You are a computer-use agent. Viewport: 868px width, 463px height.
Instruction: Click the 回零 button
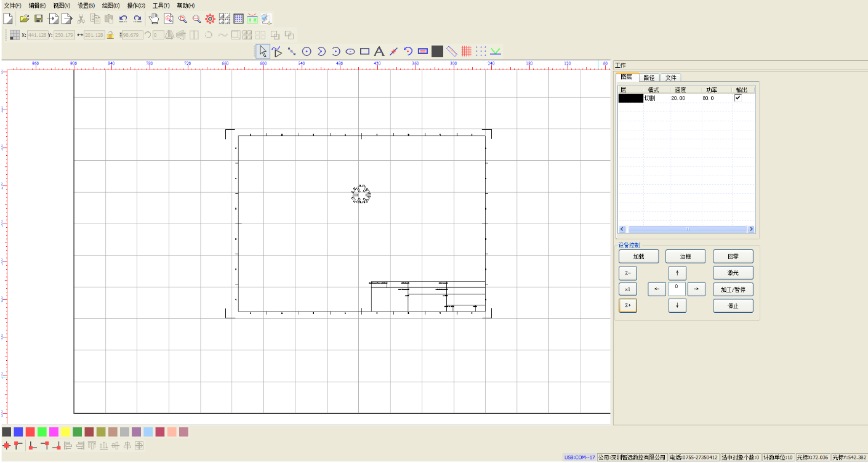pos(733,256)
